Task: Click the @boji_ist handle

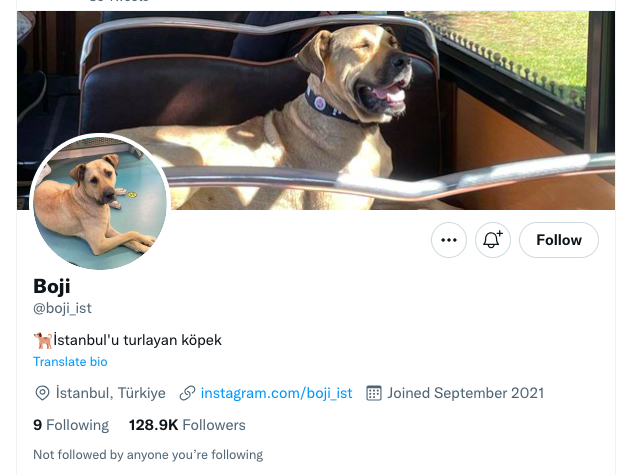Action: (x=62, y=309)
